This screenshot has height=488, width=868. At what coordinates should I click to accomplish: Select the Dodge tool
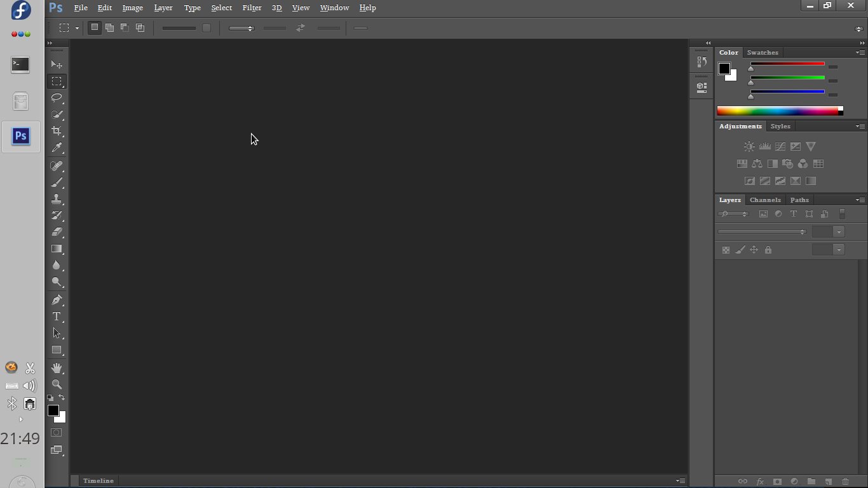[57, 281]
